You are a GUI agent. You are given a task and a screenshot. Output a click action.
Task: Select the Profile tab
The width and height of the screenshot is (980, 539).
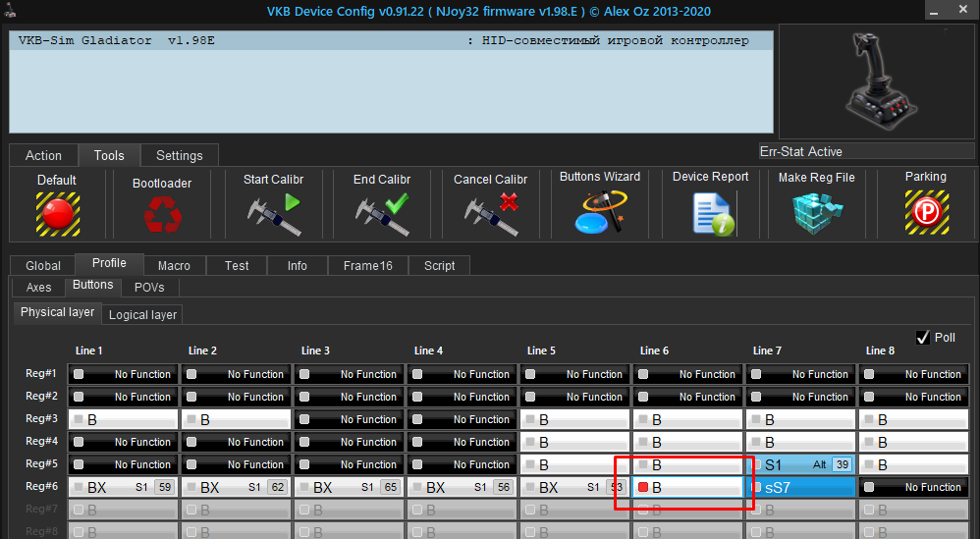(x=109, y=263)
